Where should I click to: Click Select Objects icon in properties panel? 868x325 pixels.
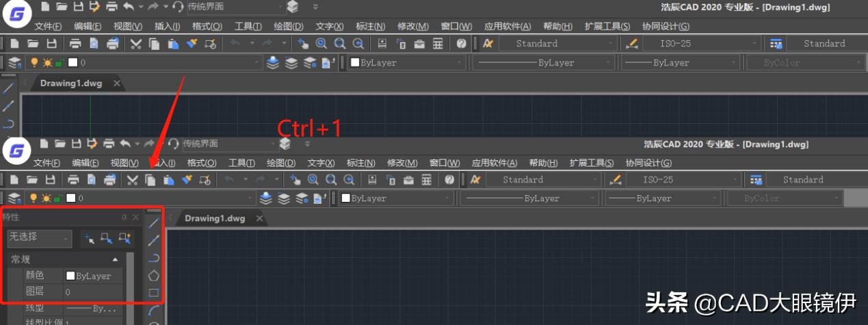click(x=106, y=238)
